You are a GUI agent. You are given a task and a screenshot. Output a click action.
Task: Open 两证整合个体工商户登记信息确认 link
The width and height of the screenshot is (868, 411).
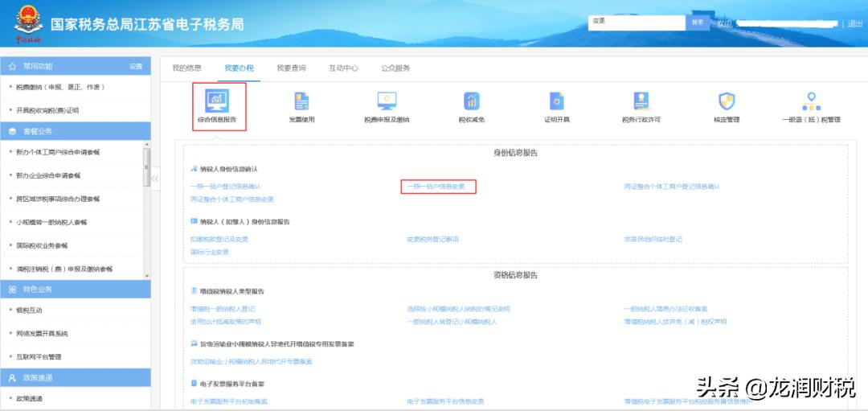click(x=672, y=187)
